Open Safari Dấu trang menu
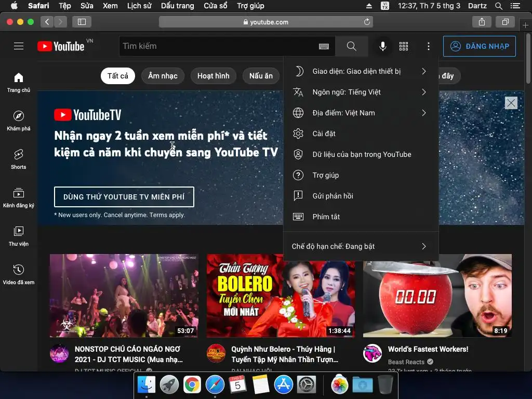Image resolution: width=532 pixels, height=399 pixels. (178, 6)
